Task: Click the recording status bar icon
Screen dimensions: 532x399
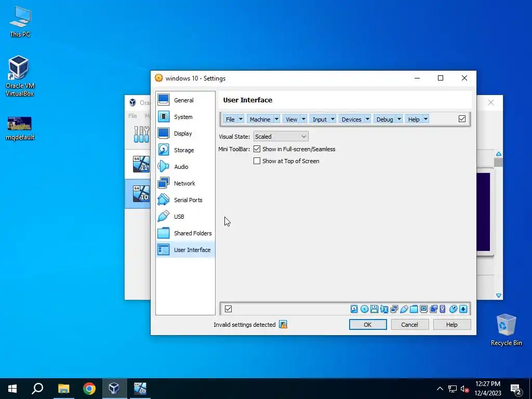Action: point(433,309)
